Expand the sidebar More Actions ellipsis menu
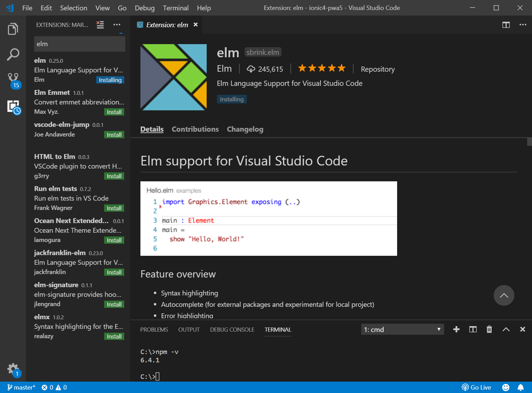This screenshot has height=393, width=532. [x=117, y=25]
